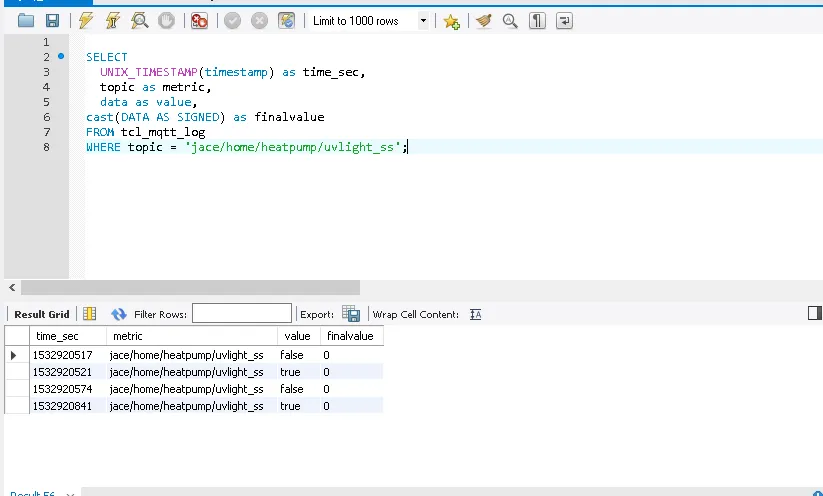Select cell 1532920574 in time_sec column

click(x=68, y=389)
